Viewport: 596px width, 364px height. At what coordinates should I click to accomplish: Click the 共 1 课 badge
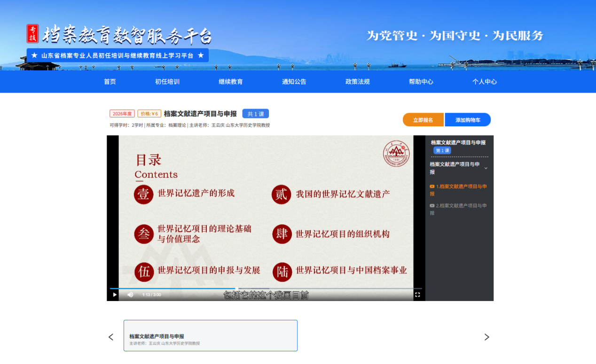(x=256, y=114)
